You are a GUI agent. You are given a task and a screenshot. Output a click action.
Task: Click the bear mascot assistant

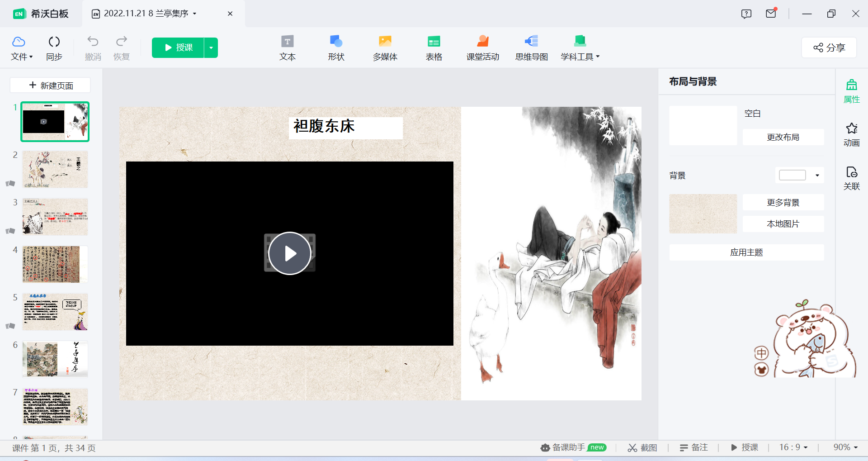(815, 339)
